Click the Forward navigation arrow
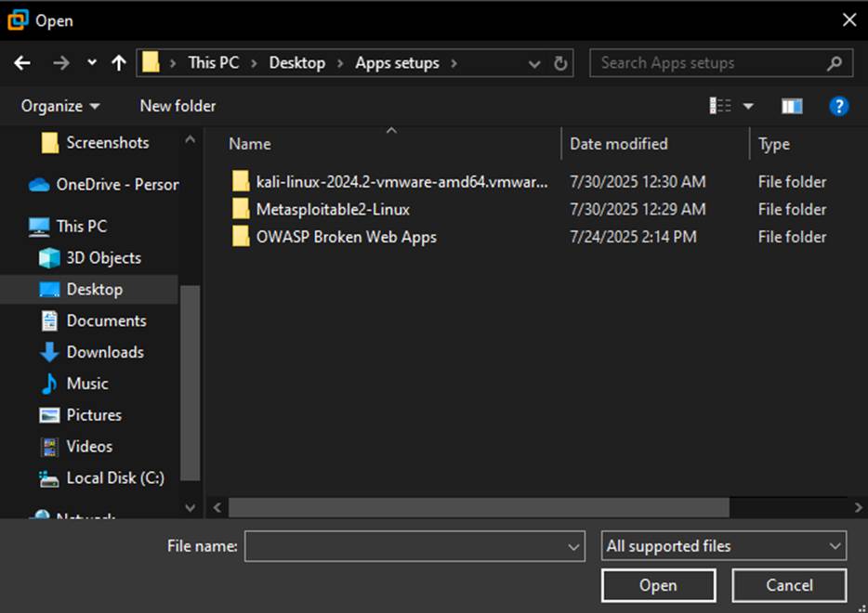The width and height of the screenshot is (868, 613). tap(61, 63)
